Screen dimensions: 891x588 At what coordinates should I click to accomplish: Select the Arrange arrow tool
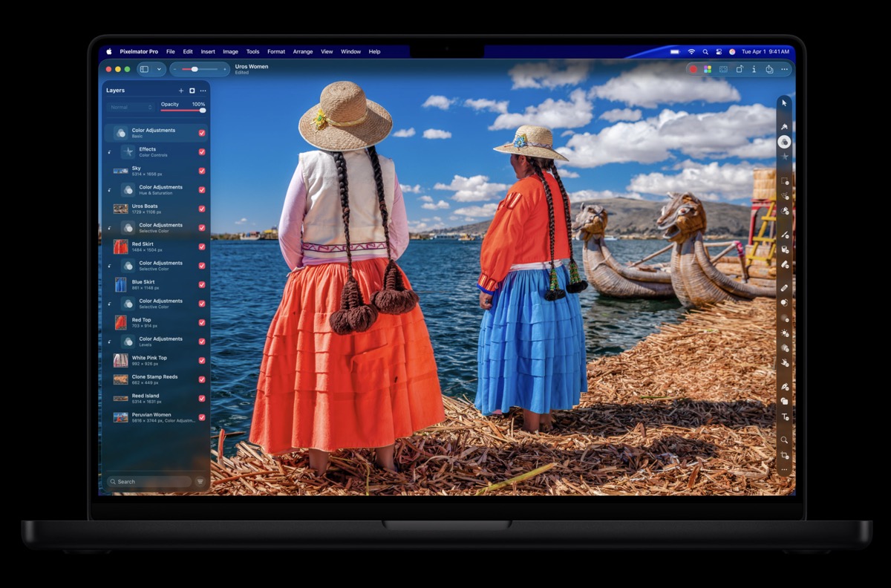(784, 102)
